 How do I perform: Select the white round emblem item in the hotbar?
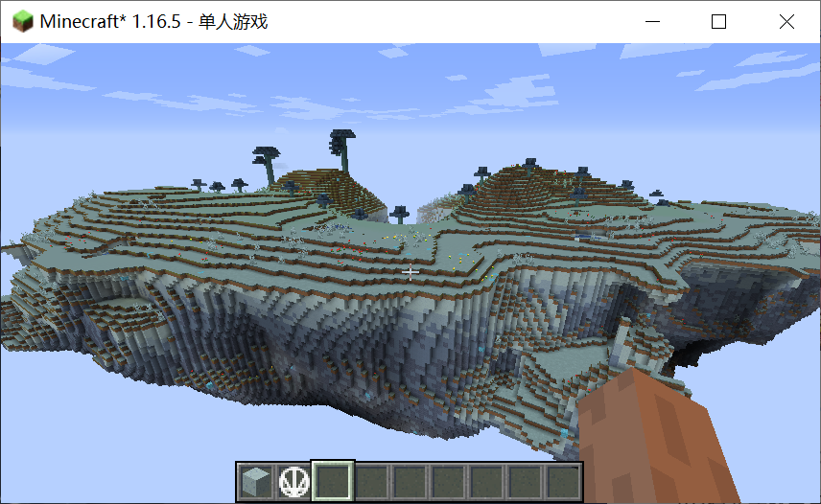294,481
